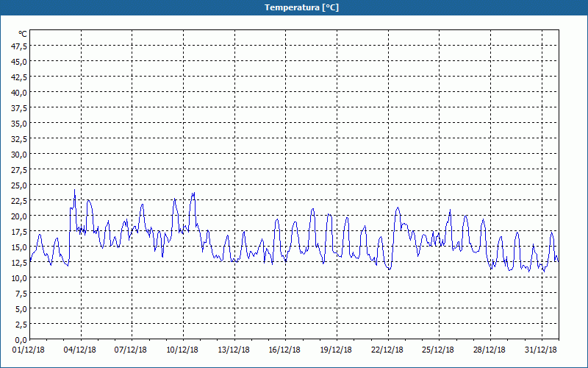The image size is (588, 368).
Task: Select the 10/12/18 date label
Action: [x=182, y=350]
